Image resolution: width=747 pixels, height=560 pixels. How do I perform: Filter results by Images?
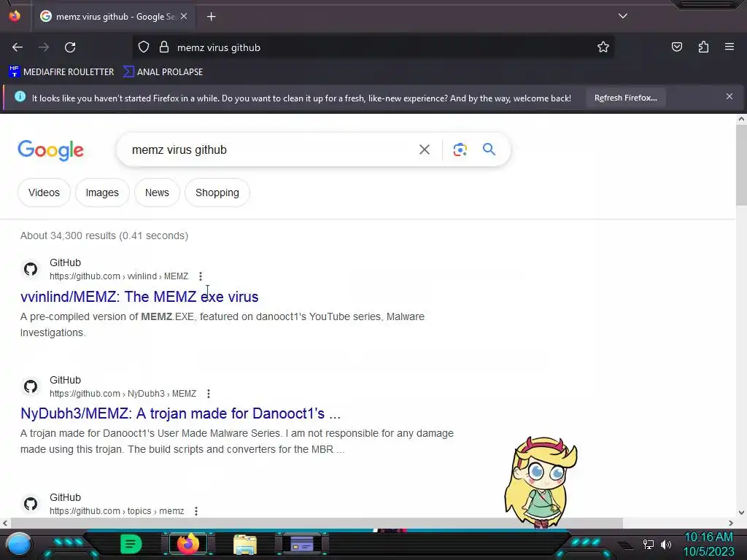point(102,192)
